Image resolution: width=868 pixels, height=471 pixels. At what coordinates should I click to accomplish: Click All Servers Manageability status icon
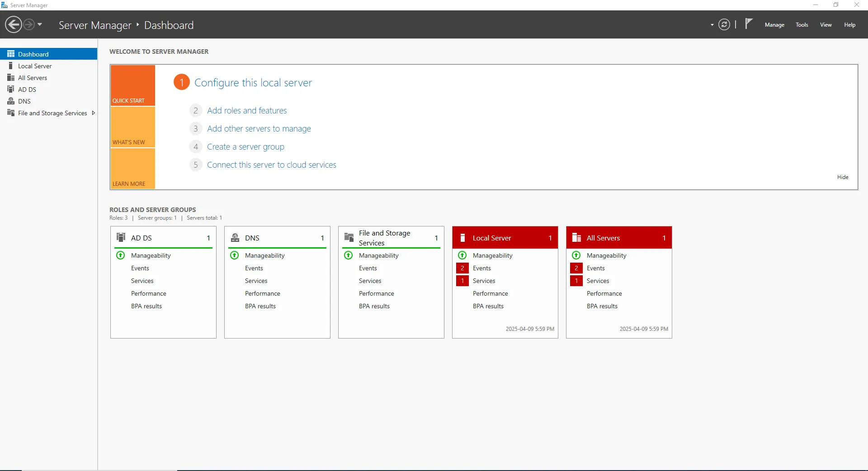(x=576, y=255)
